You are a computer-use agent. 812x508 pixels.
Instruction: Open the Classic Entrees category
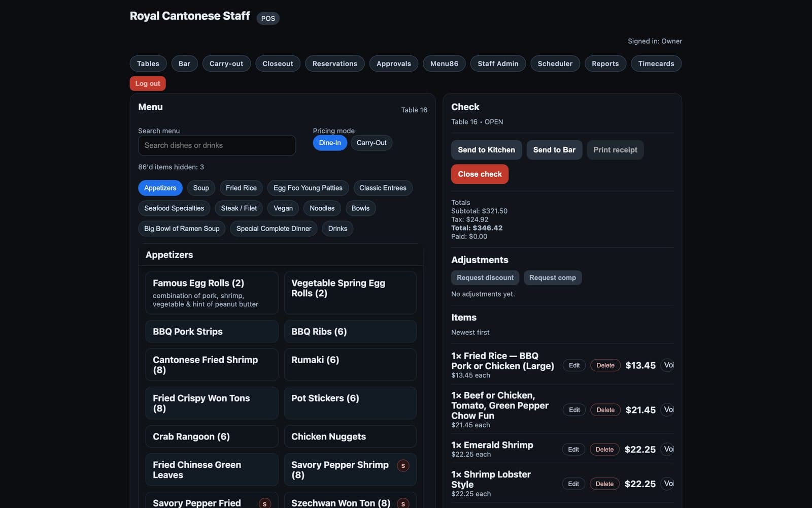pyautogui.click(x=383, y=188)
